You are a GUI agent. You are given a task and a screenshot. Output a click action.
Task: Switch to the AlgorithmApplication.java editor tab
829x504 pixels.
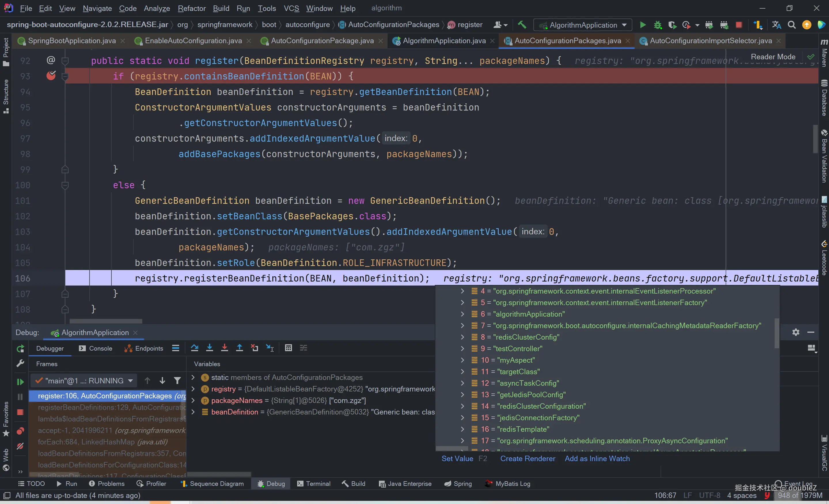pyautogui.click(x=444, y=41)
